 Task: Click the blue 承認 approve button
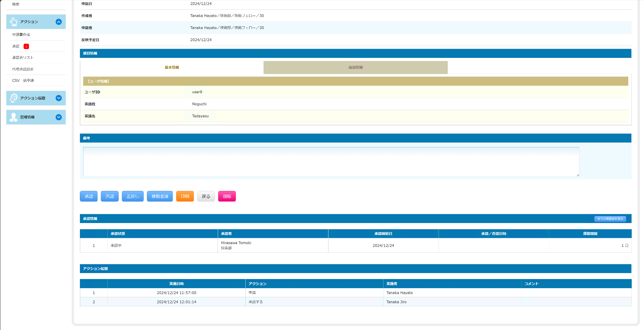(x=89, y=196)
